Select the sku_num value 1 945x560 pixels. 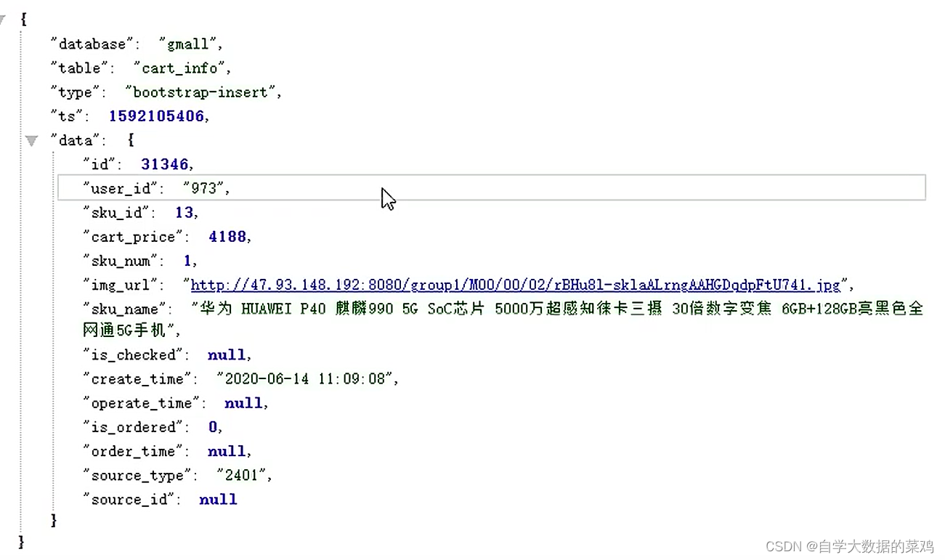(187, 261)
